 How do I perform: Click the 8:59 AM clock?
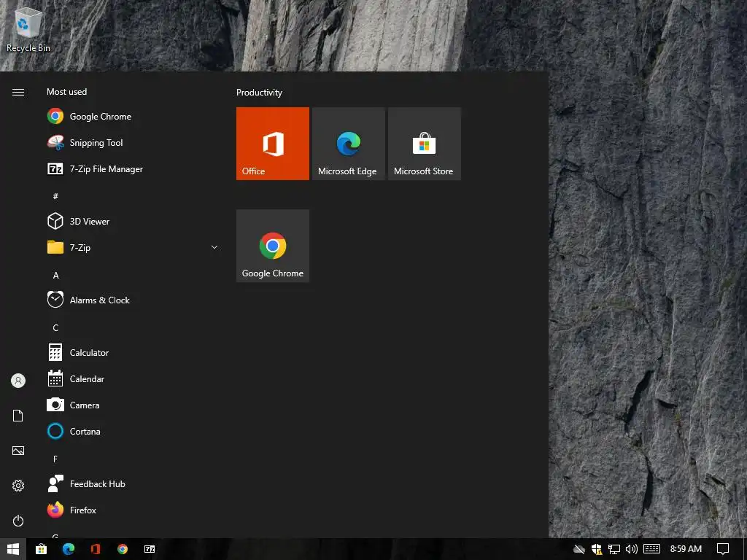pyautogui.click(x=686, y=549)
